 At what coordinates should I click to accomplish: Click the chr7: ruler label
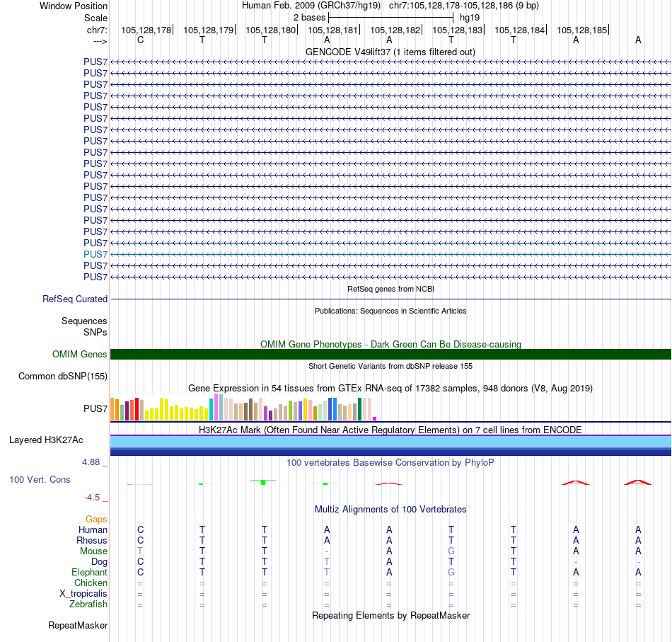97,30
